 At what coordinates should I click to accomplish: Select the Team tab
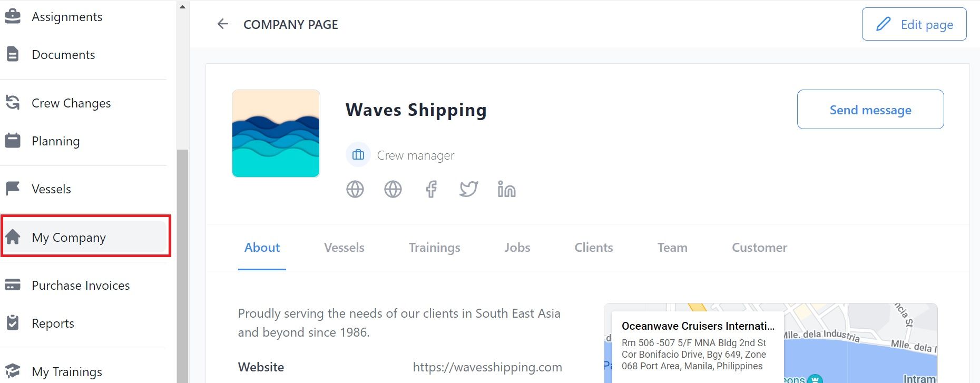pos(672,248)
